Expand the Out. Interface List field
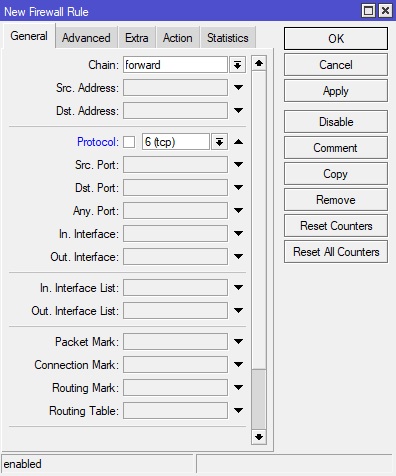Image resolution: width=396 pixels, height=476 pixels. pos(238,311)
